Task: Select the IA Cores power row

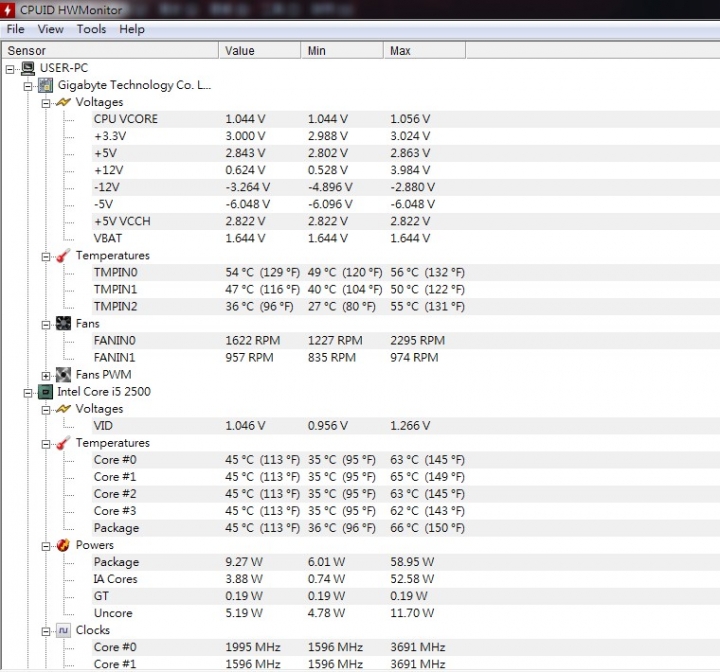Action: (405, 579)
